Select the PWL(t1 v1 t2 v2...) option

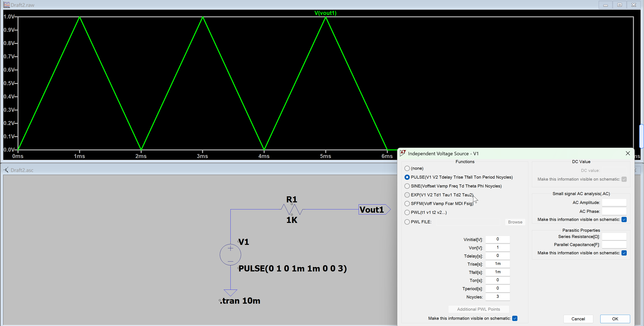tap(407, 212)
